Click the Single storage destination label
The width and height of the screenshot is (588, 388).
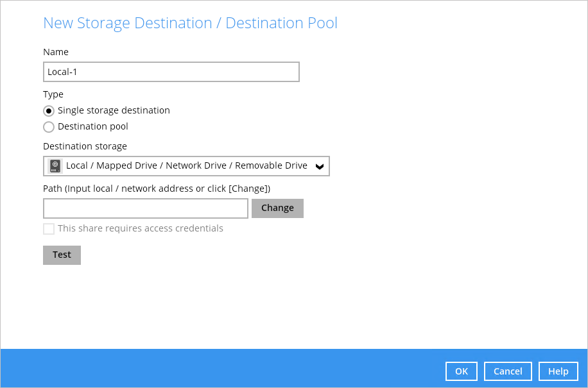click(x=114, y=110)
